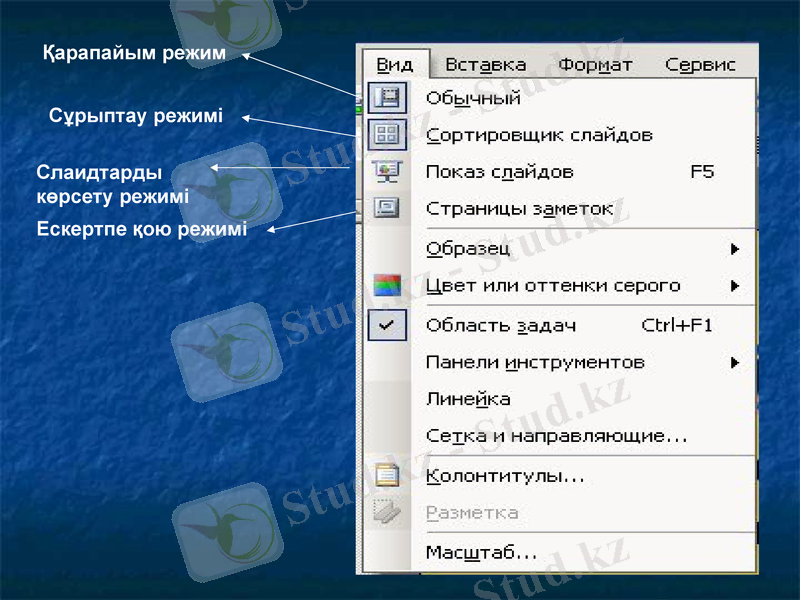
Task: Click the Страницы заметок icon
Action: coord(386,209)
